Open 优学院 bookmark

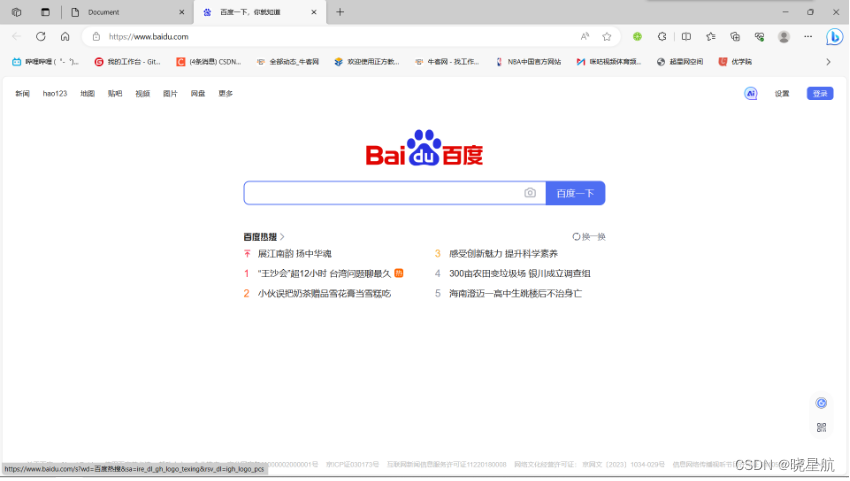[x=735, y=62]
